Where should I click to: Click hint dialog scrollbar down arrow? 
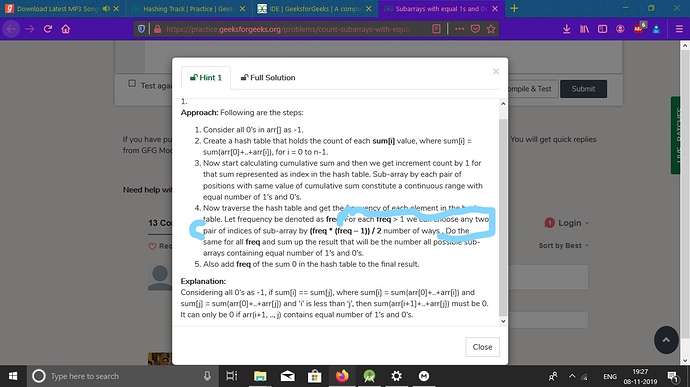[503, 321]
